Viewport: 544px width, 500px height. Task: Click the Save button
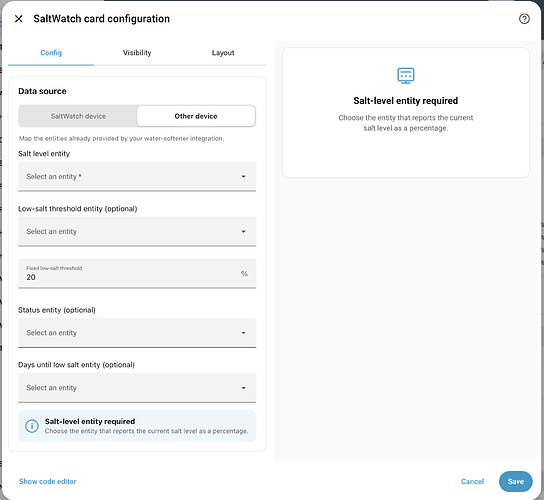[x=516, y=481]
